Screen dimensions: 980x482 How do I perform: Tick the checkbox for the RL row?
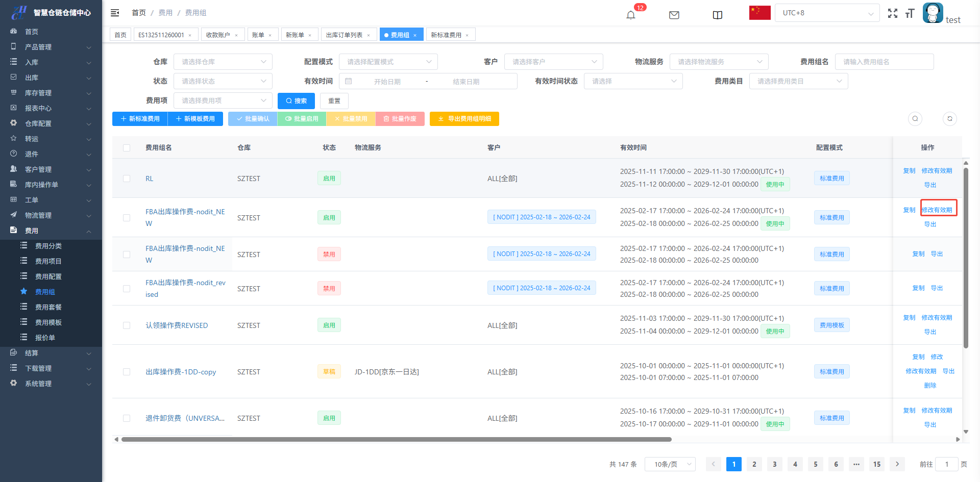pos(127,179)
